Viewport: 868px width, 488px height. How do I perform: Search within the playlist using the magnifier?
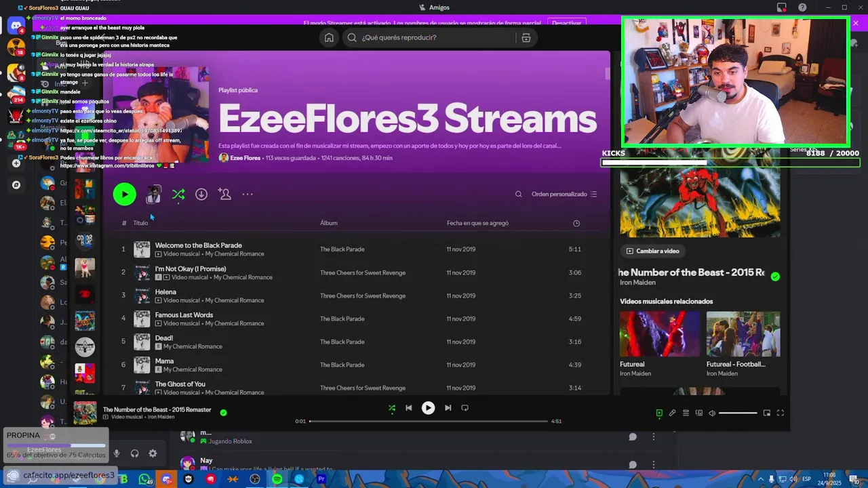coord(519,195)
